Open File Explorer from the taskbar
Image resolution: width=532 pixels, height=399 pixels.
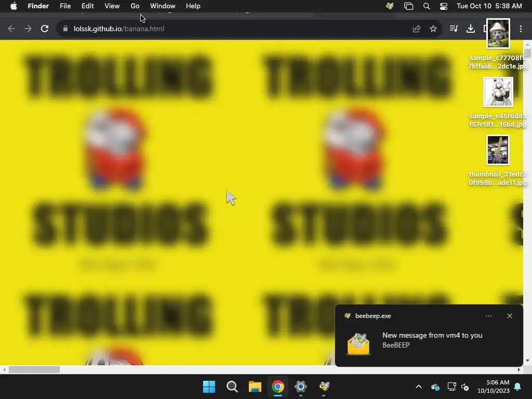click(255, 387)
